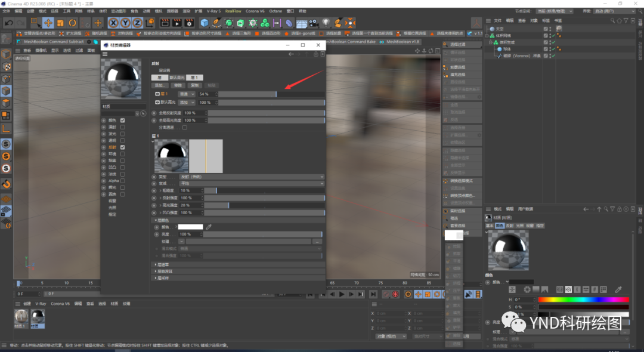644x352 pixels.
Task: Enable 透明 transparency channel checkbox
Action: pos(122,140)
